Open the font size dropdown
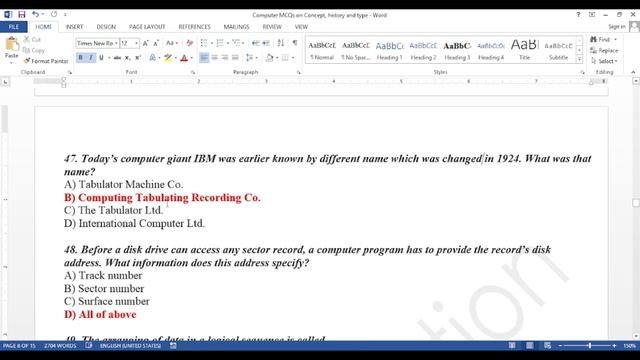Image resolution: width=640 pixels, height=360 pixels. 136,43
